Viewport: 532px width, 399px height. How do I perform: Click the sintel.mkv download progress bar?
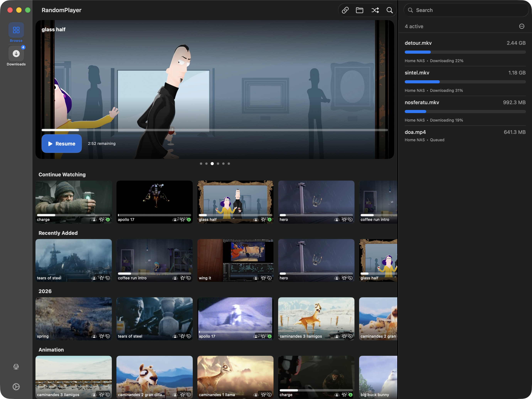[465, 82]
